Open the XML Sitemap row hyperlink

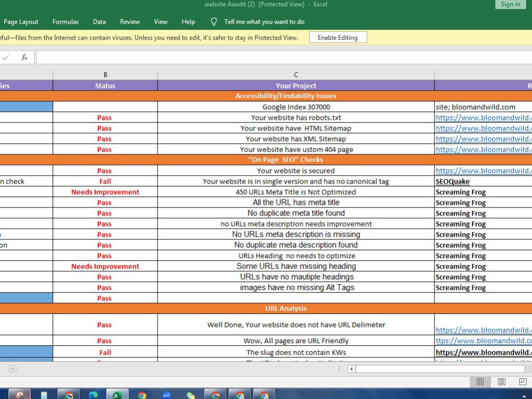click(x=484, y=139)
